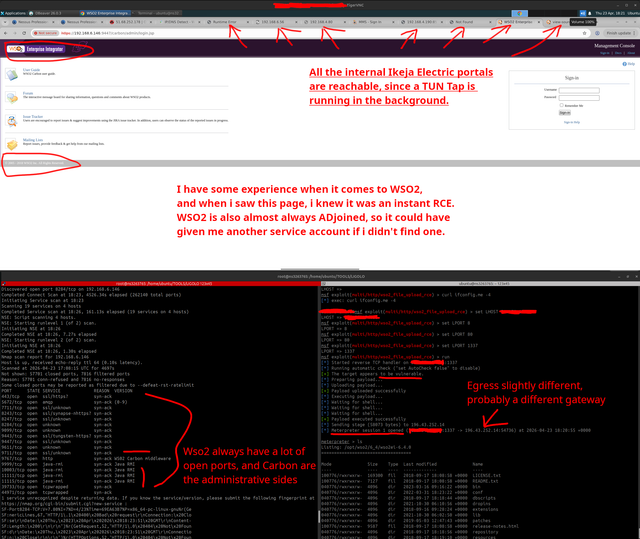The width and height of the screenshot is (640, 539).
Task: Click the 'README.txt' row in listing
Action: (x=410, y=481)
